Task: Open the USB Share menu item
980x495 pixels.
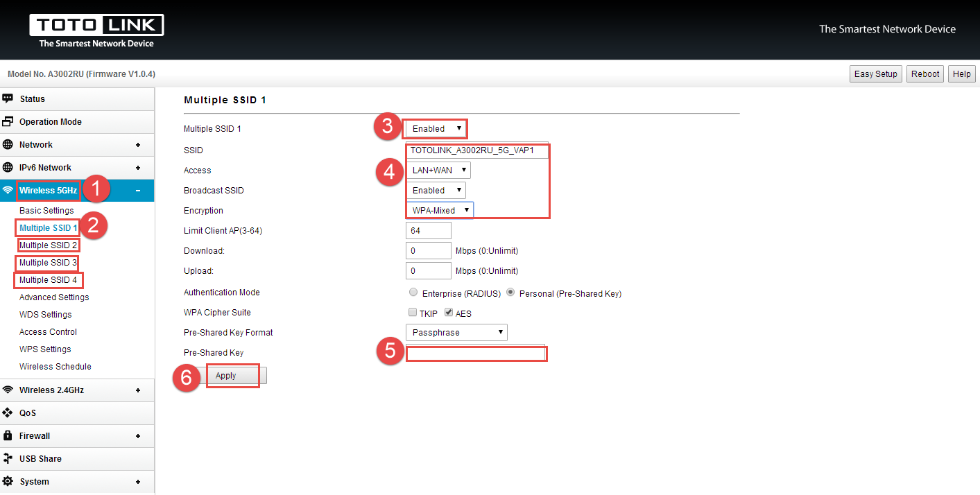Action: click(77, 459)
